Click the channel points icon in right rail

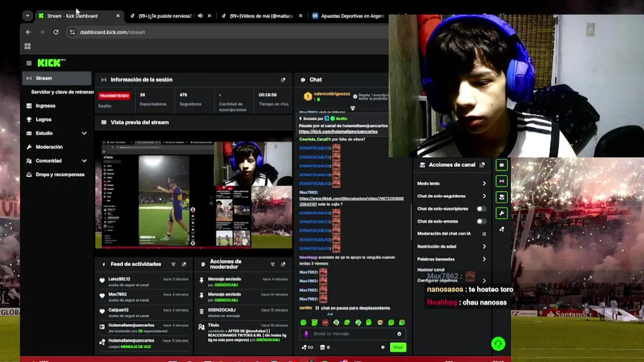[x=501, y=229]
